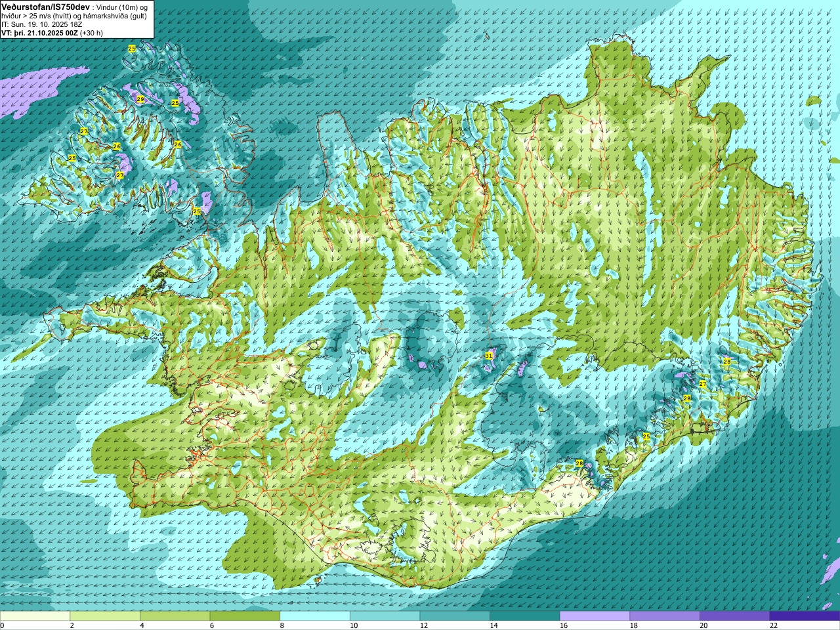840x630 pixels.
Task: Select the violet 20–22 m/s legend swatch
Action: coord(735,616)
